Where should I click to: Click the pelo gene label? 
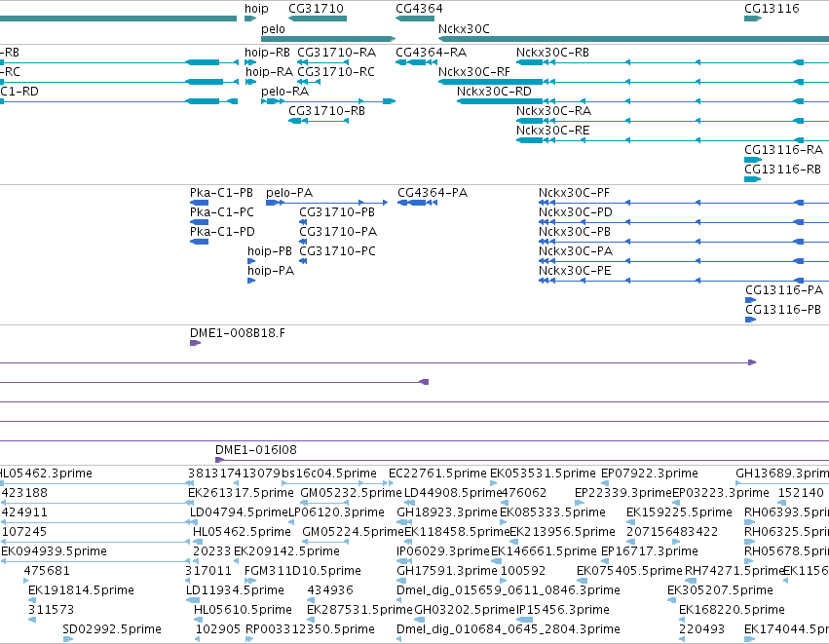(x=273, y=29)
